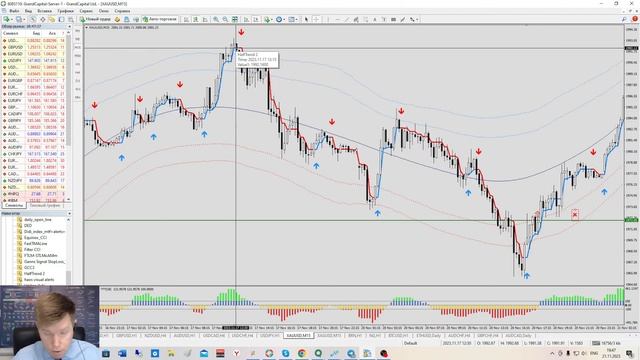Switch chart to candlesticks type
Image resolution: width=640 pixels, height=360 pixels.
195,19
